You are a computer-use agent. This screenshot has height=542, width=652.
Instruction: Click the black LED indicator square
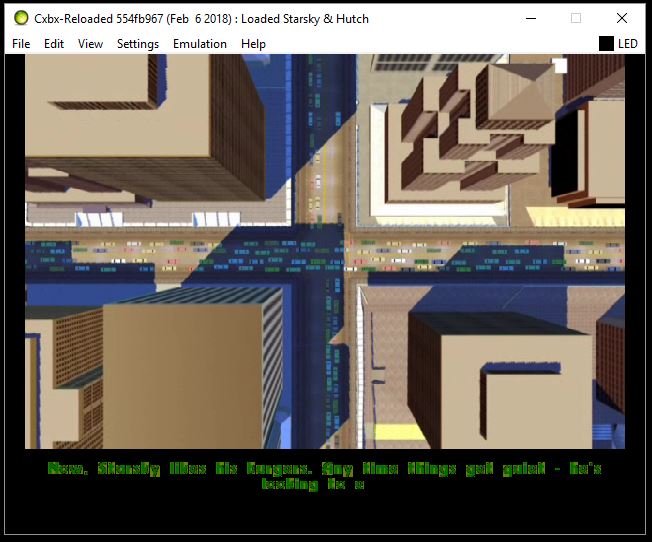606,44
